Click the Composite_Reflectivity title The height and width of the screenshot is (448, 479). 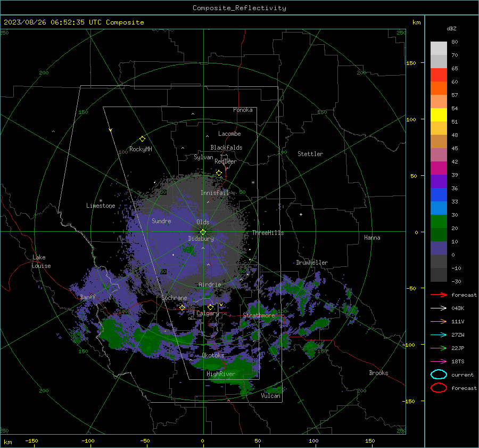(x=240, y=8)
